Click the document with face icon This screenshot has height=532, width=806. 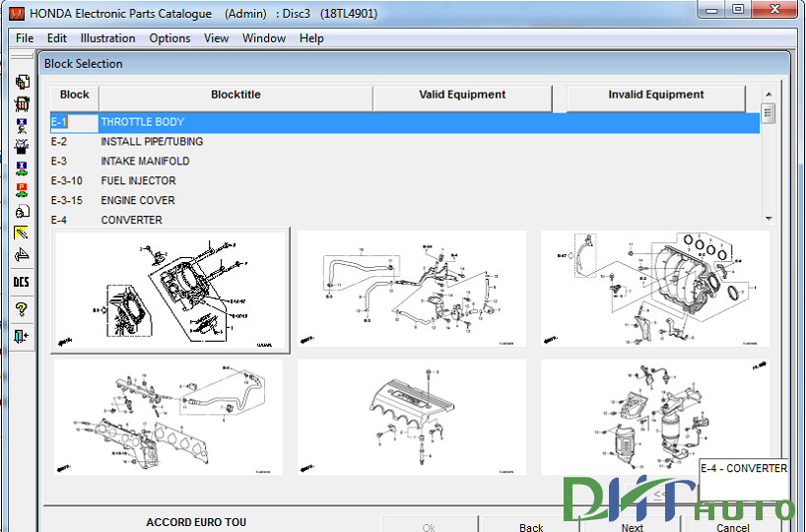click(x=22, y=211)
